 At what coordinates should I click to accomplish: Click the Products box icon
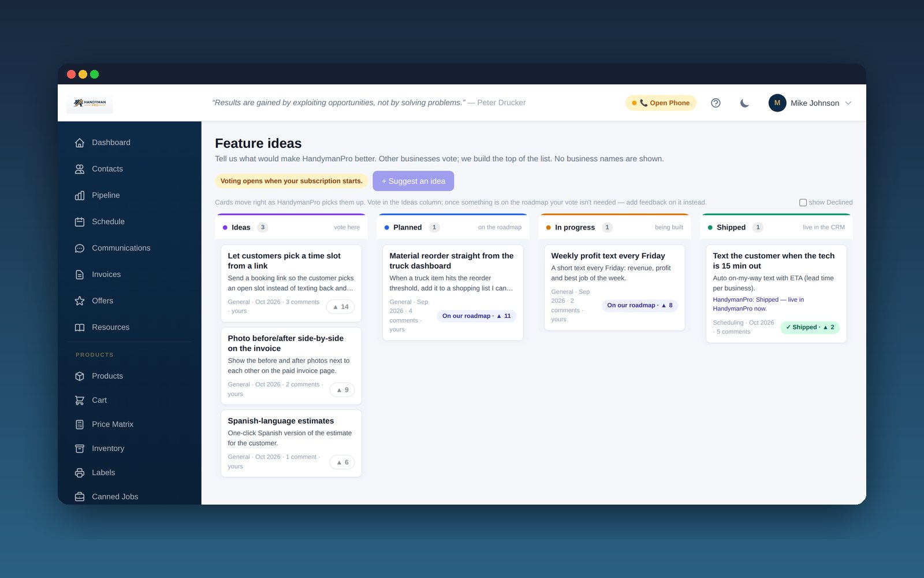pos(80,376)
